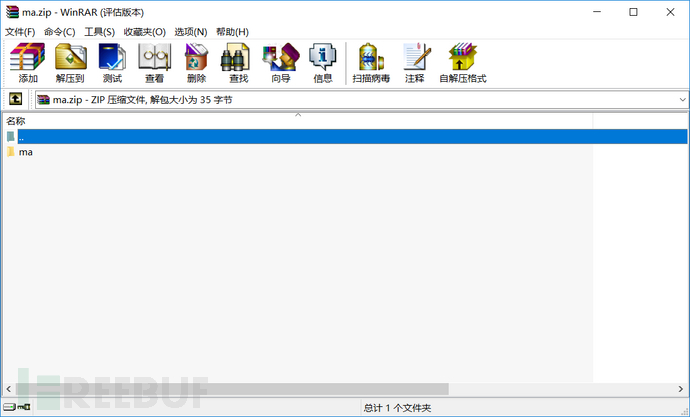This screenshot has height=417, width=690.
Task: Minimize the WinRAR window
Action: click(597, 12)
